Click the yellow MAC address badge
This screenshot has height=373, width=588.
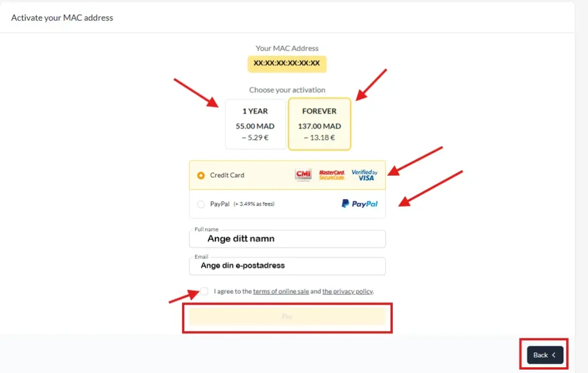[x=287, y=64]
